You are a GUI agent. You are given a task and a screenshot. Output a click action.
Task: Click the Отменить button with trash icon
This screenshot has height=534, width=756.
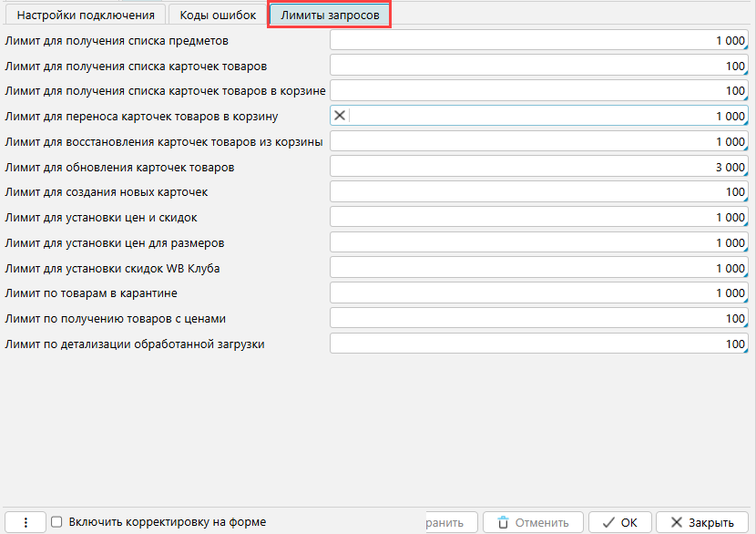pyautogui.click(x=533, y=522)
